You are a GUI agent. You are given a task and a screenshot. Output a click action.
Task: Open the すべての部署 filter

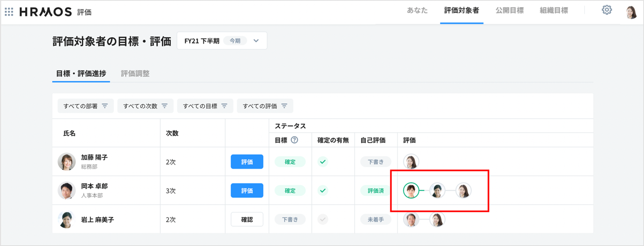(x=85, y=106)
